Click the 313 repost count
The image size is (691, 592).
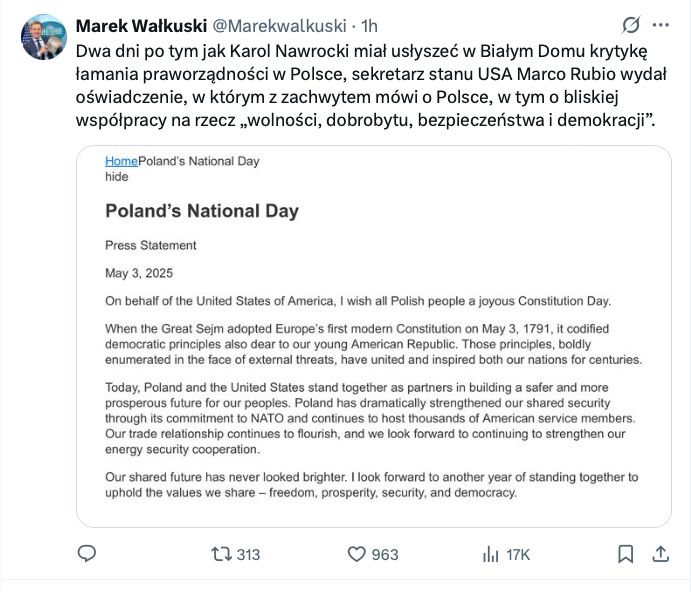(x=248, y=554)
